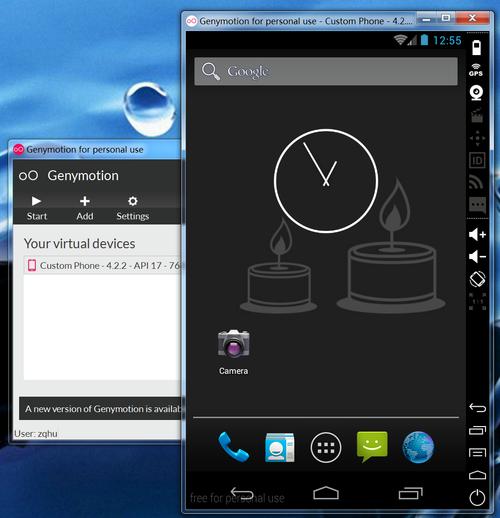Open the remote control arrows widget
The height and width of the screenshot is (518, 500).
(477, 138)
